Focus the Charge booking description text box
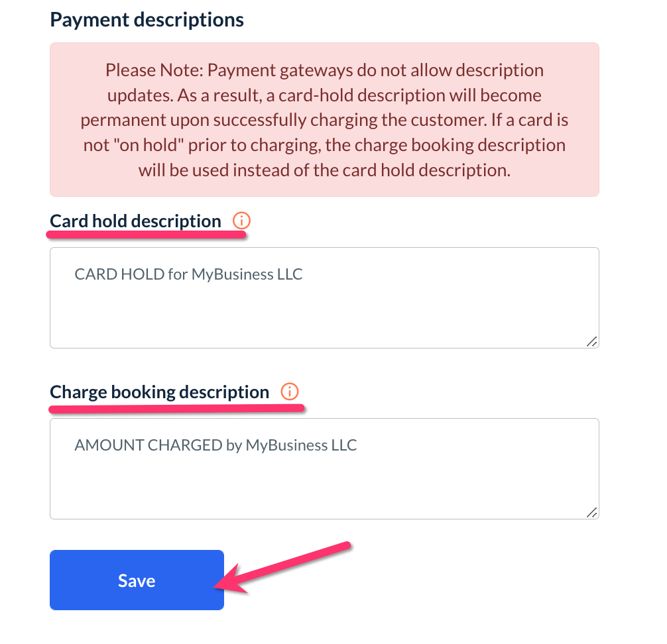The image size is (667, 644). (324, 468)
